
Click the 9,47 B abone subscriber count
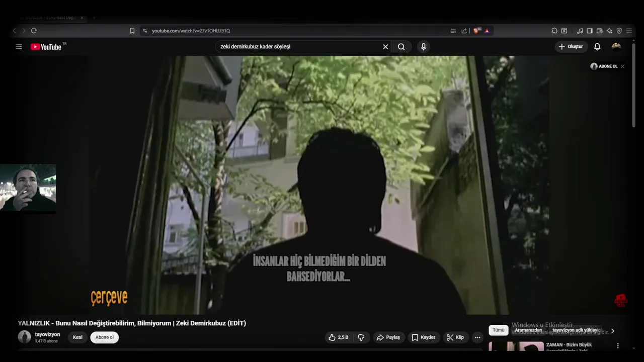tap(46, 341)
